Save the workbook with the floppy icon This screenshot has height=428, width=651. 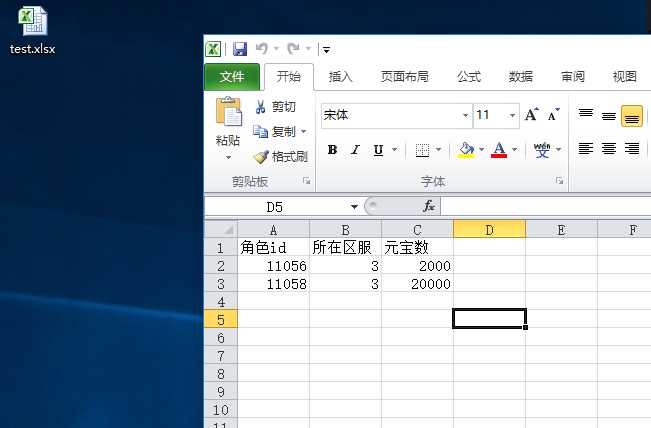point(240,49)
